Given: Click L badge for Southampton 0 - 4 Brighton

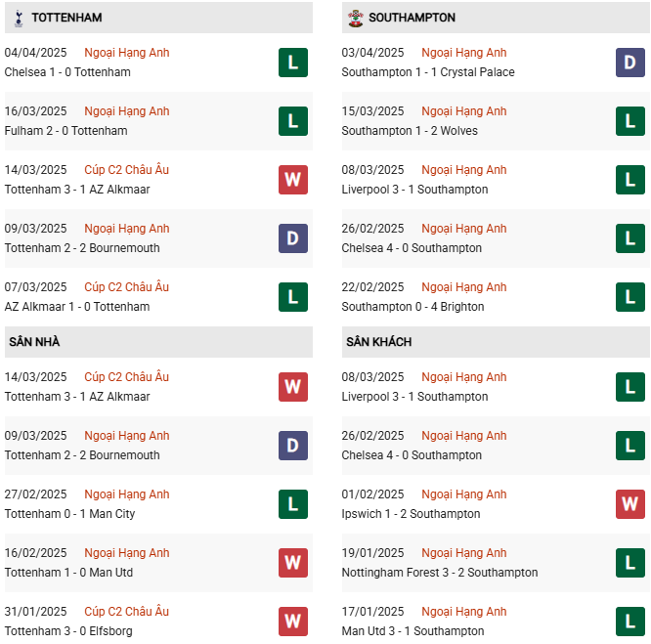Looking at the screenshot, I should tap(629, 297).
